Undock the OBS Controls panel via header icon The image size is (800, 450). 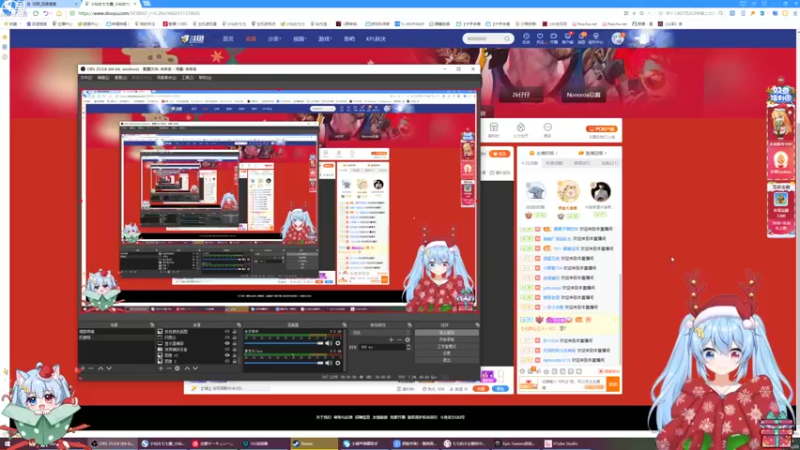477,325
